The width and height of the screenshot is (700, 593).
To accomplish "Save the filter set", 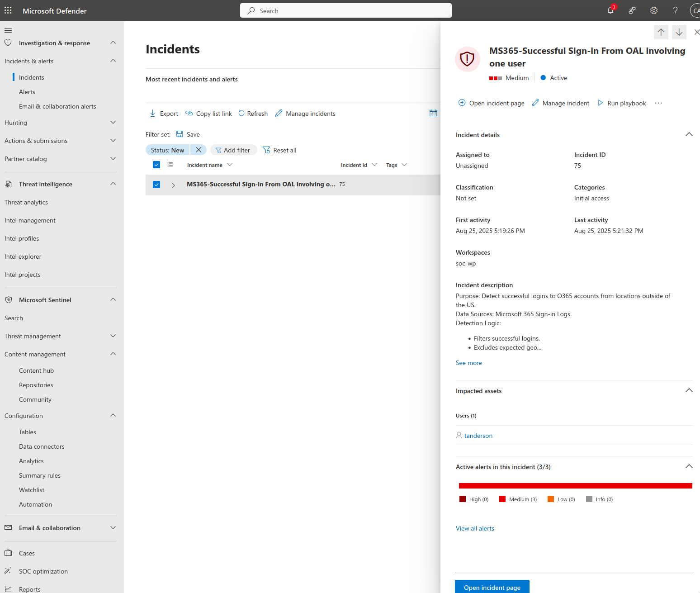I will pyautogui.click(x=188, y=134).
